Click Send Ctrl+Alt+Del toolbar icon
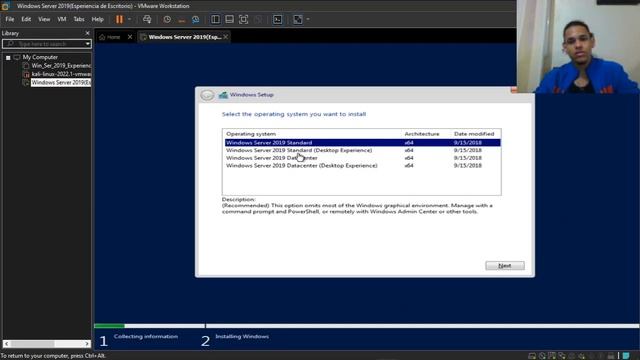The image size is (640, 360). (x=147, y=19)
